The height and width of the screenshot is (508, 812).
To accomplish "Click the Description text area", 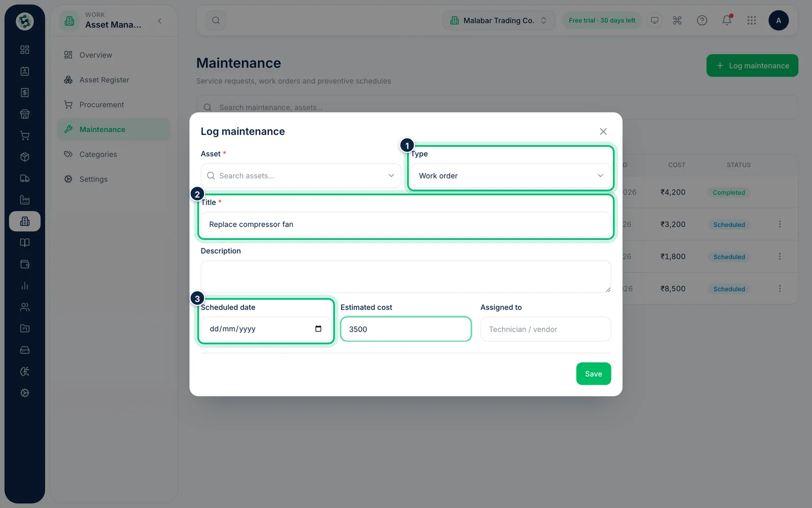I will point(406,277).
